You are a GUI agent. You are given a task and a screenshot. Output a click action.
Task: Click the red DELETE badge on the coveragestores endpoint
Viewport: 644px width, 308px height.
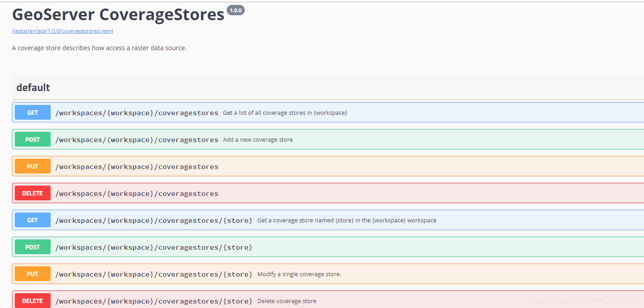pyautogui.click(x=32, y=193)
